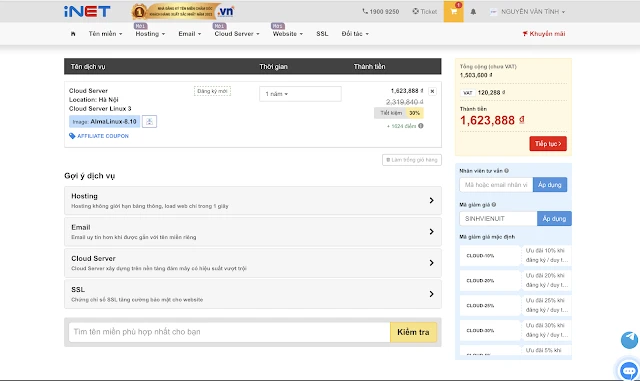This screenshot has width=640, height=381.
Task: Click the VAT 120,288 đ line
Action: coord(483,93)
